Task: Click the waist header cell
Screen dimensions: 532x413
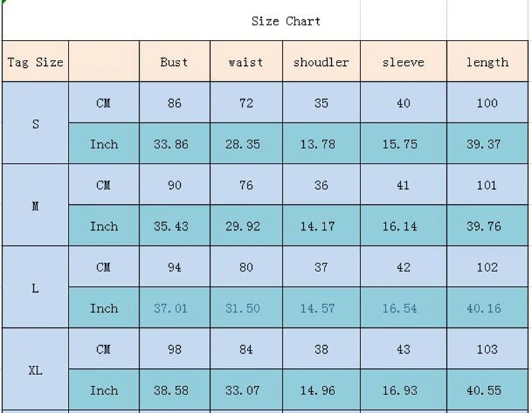Action: tap(246, 61)
